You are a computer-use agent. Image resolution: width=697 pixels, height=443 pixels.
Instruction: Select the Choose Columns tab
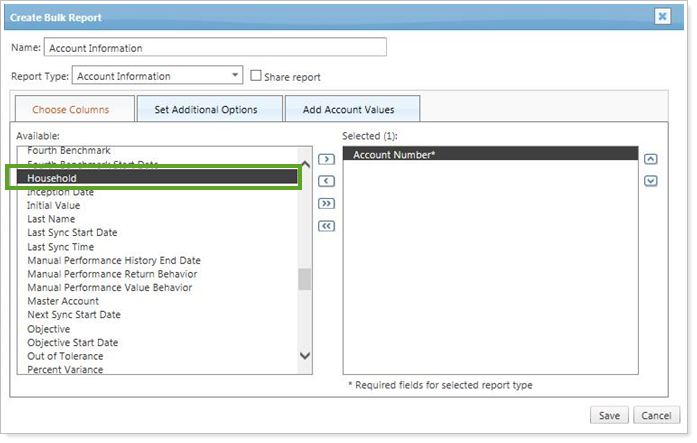point(70,110)
